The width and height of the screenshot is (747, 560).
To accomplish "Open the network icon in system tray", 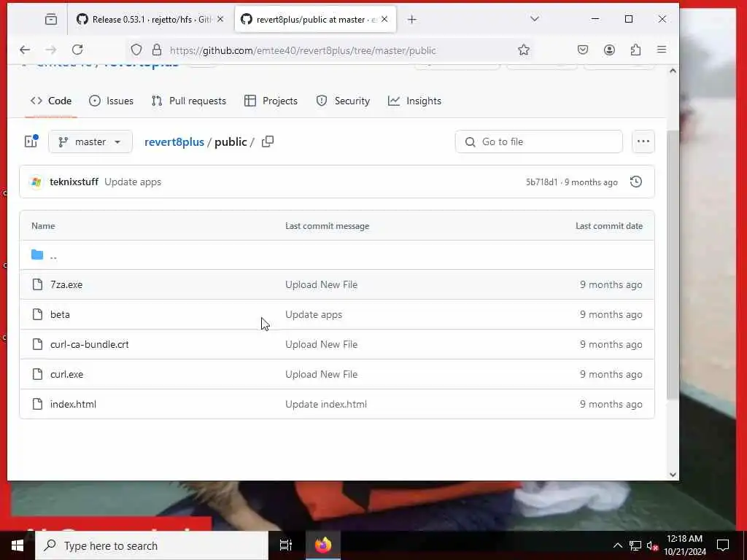I will (635, 545).
